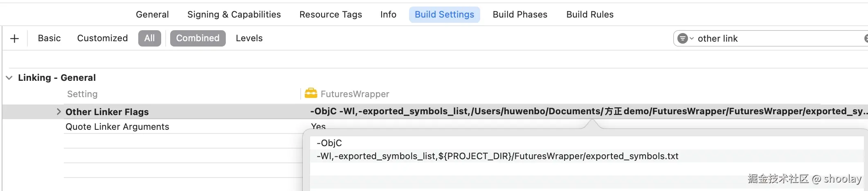Click the plus add build setting button

click(x=15, y=38)
